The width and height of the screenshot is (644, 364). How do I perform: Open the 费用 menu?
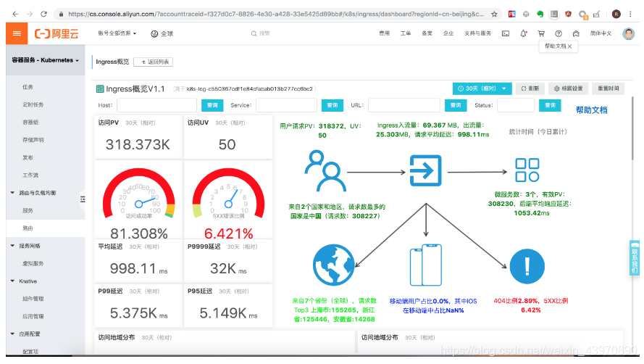[384, 33]
